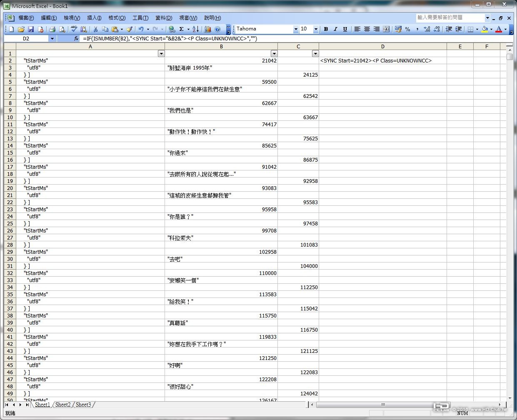Select row 2 header

pos(10,60)
